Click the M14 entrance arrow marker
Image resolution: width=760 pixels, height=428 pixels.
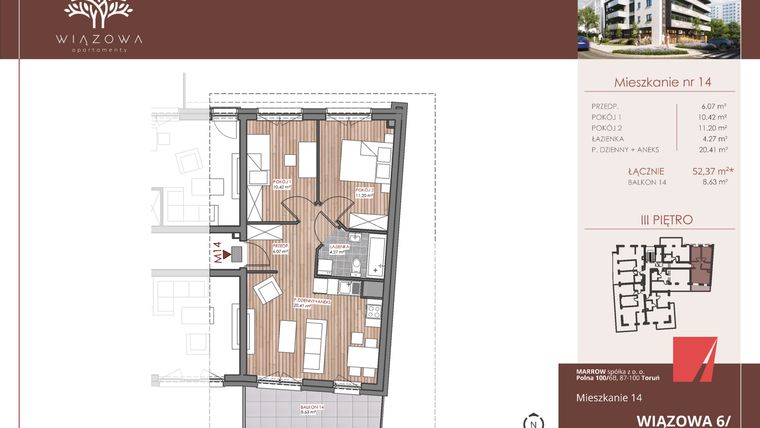point(227,254)
